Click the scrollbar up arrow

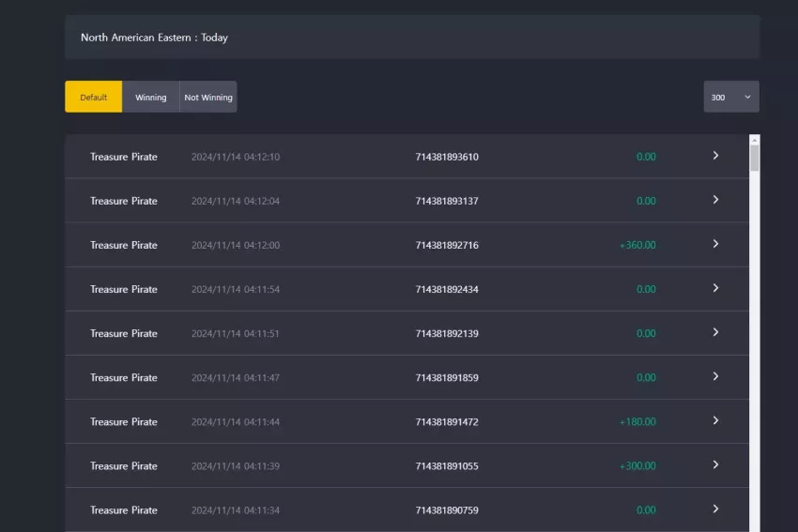(x=755, y=140)
